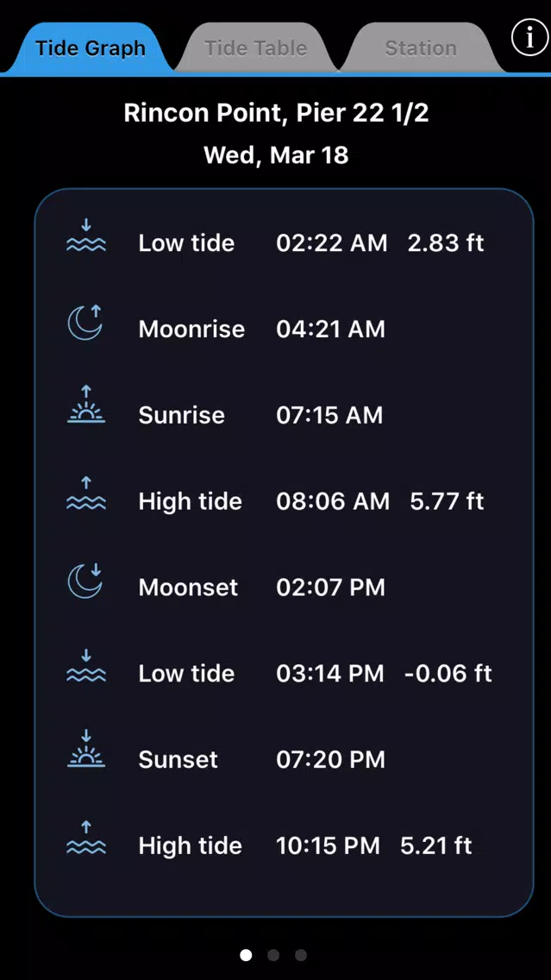Tap the Wed, Mar 18 date label
Screen dimensions: 551x980
(x=276, y=155)
